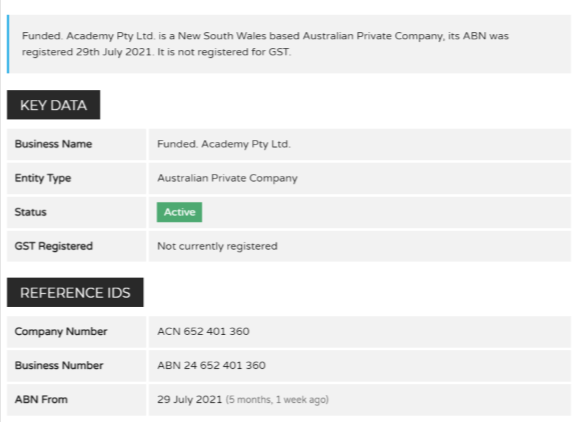Click Not currently registered text
The height and width of the screenshot is (422, 575).
pyautogui.click(x=217, y=246)
